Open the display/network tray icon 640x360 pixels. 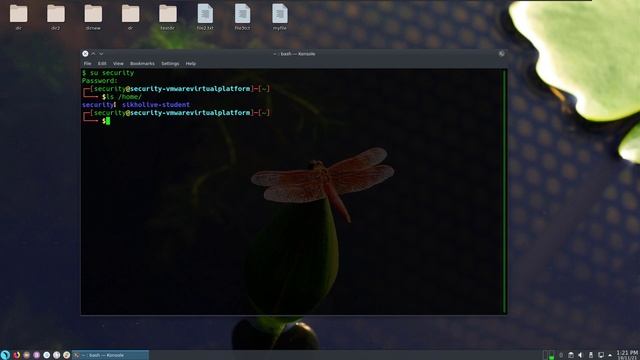[x=601, y=355]
